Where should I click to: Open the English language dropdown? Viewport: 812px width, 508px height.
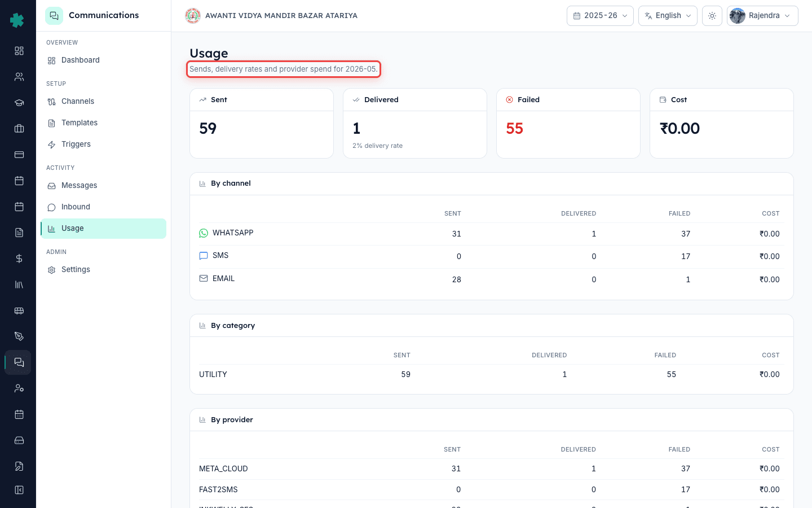pos(668,16)
